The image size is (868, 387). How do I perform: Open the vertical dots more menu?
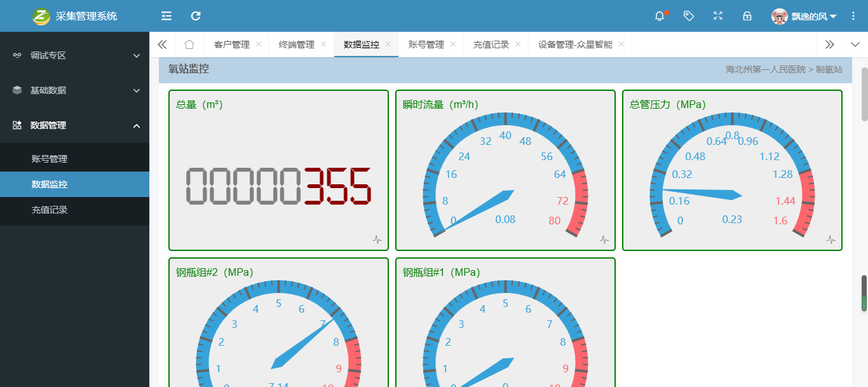853,16
